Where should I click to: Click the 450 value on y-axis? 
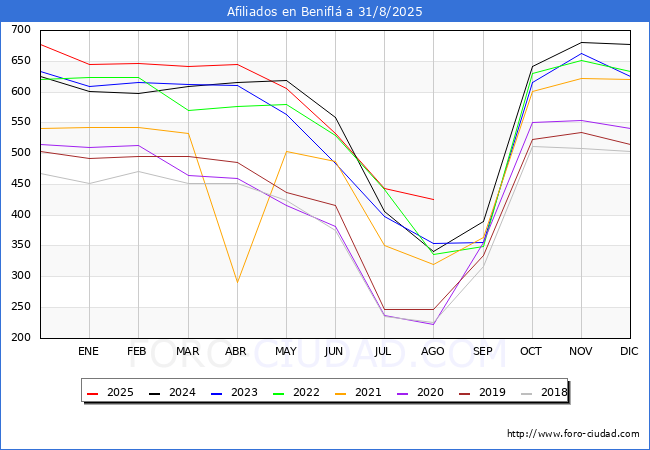(19, 184)
